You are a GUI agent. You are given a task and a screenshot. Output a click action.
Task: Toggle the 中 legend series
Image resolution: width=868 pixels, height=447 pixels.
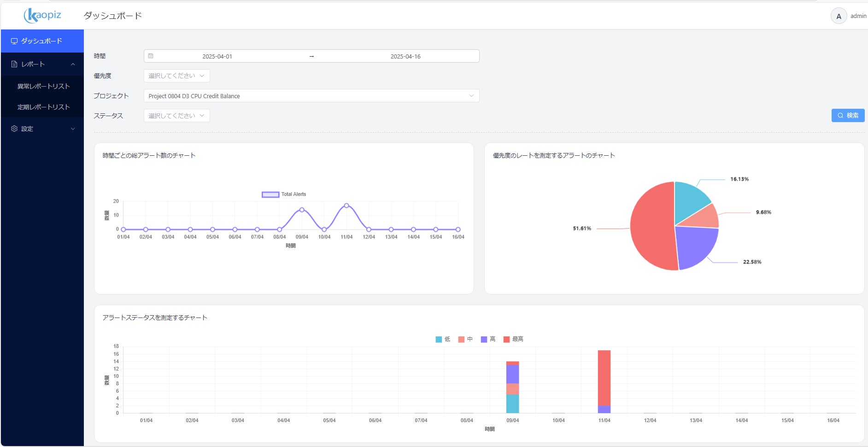point(465,339)
